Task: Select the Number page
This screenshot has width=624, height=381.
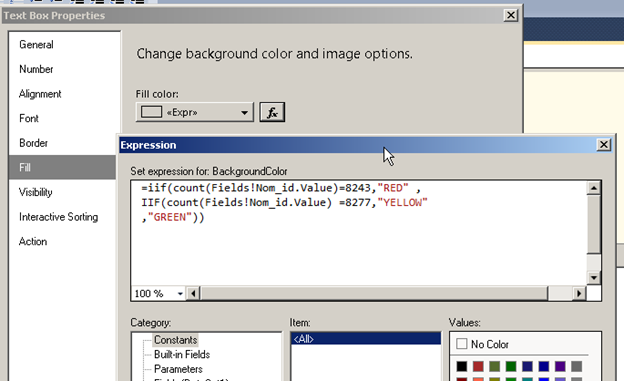Action: (36, 69)
